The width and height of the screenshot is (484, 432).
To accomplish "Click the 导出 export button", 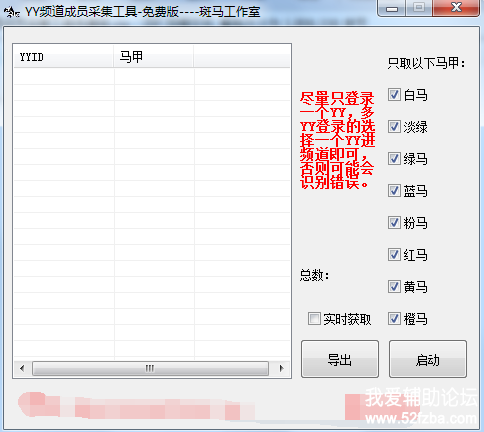I will (x=340, y=359).
